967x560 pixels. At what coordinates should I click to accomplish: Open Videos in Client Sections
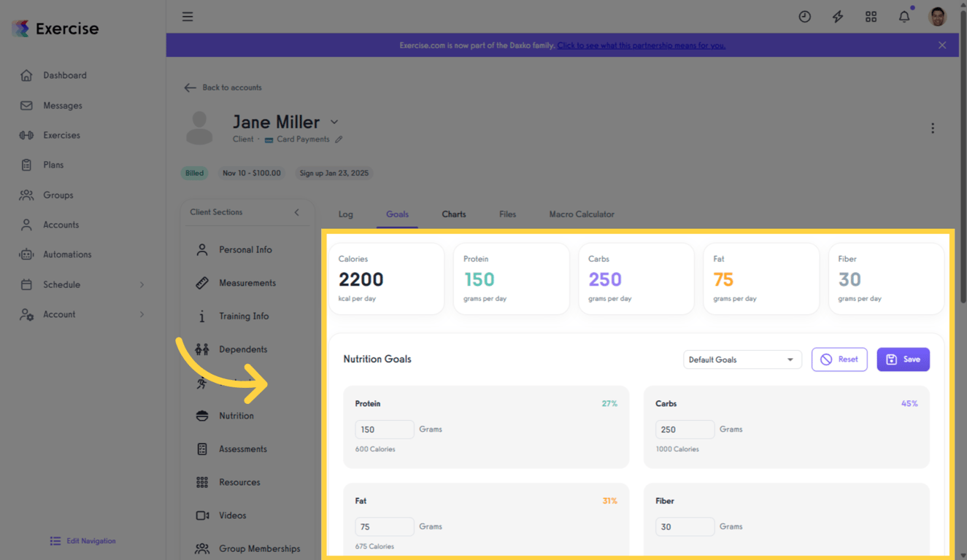[232, 515]
